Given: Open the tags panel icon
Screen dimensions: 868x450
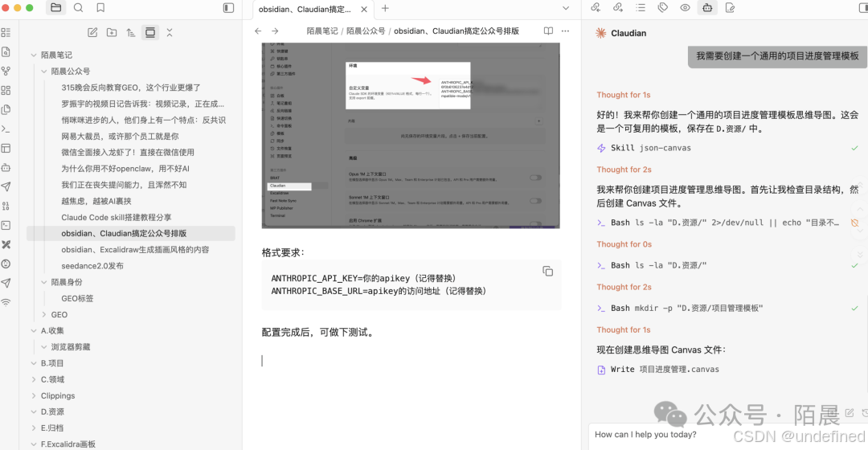Looking at the screenshot, I should [x=662, y=8].
